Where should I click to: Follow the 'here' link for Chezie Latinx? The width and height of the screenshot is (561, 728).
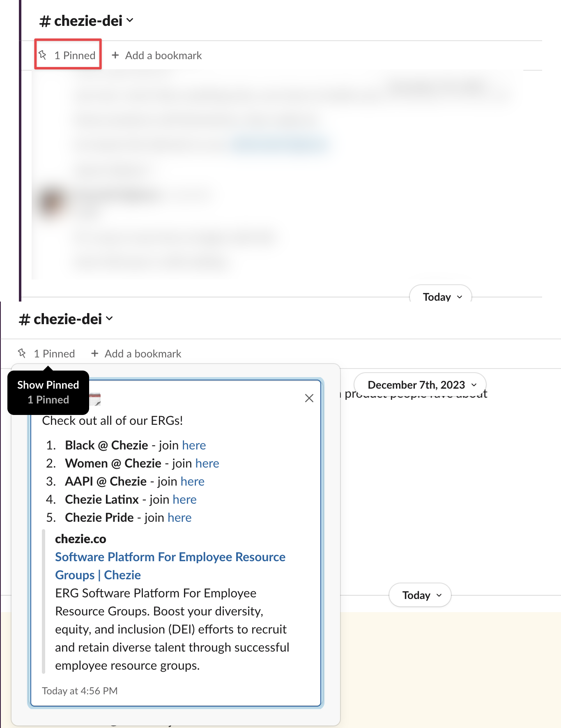click(x=184, y=500)
